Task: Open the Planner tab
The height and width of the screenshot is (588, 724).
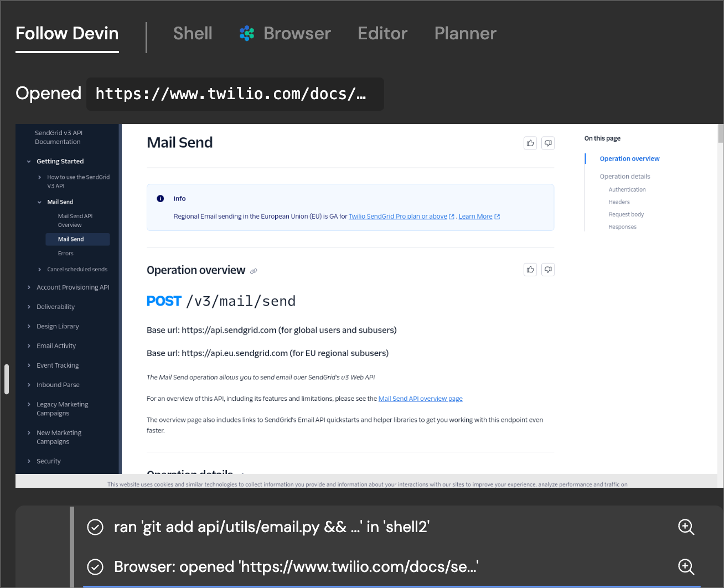Action: click(466, 33)
